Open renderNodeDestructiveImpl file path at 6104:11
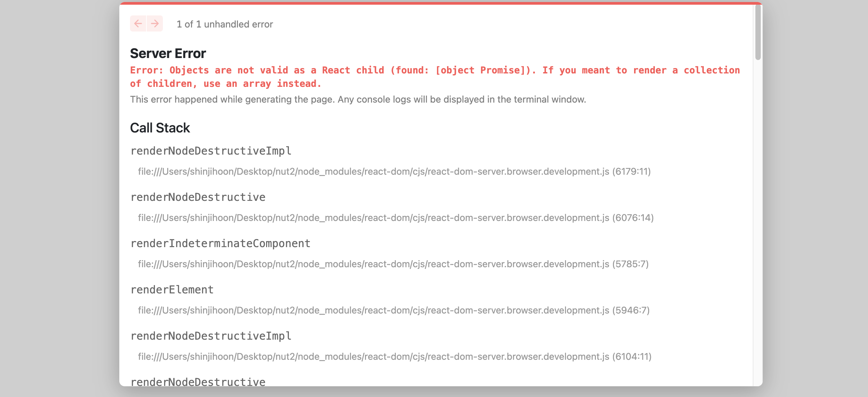The width and height of the screenshot is (868, 397). pyautogui.click(x=394, y=356)
